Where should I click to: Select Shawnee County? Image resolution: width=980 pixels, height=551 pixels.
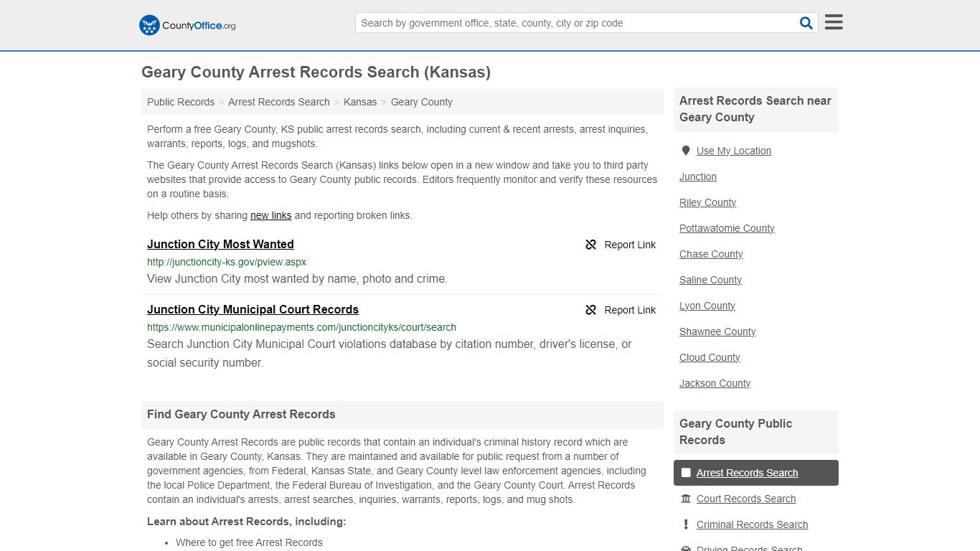coord(717,331)
